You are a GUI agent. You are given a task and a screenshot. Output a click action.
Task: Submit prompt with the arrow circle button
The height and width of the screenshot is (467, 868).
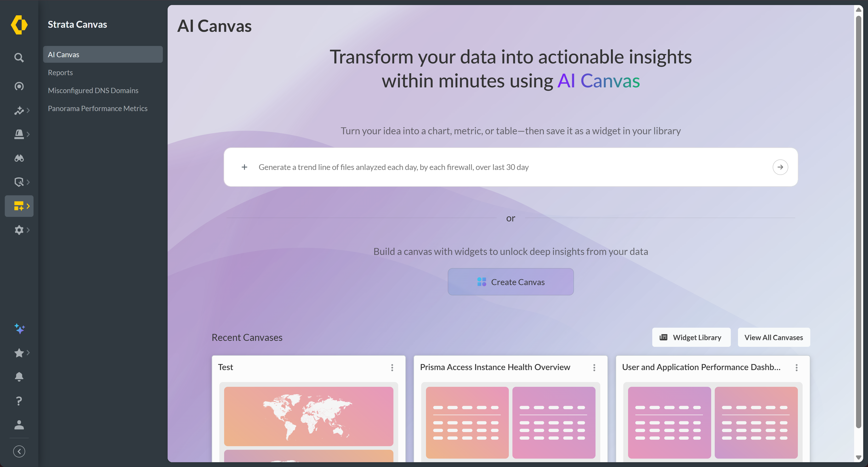pyautogui.click(x=780, y=167)
